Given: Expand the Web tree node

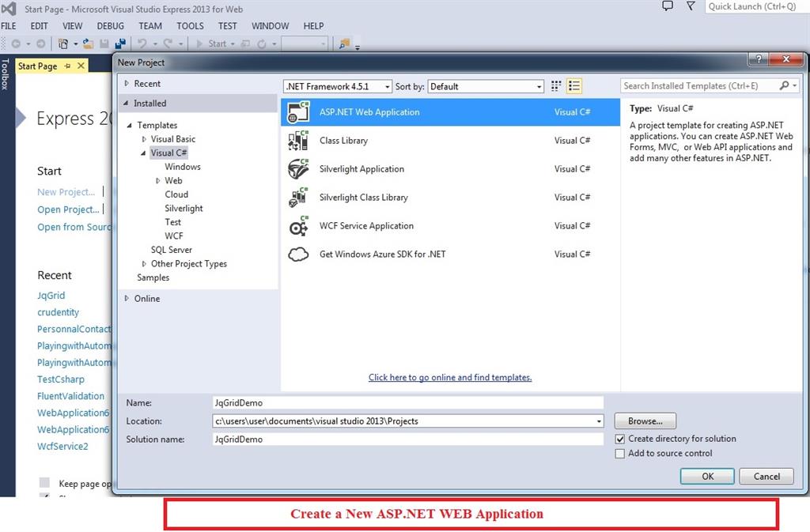Looking at the screenshot, I should (158, 180).
